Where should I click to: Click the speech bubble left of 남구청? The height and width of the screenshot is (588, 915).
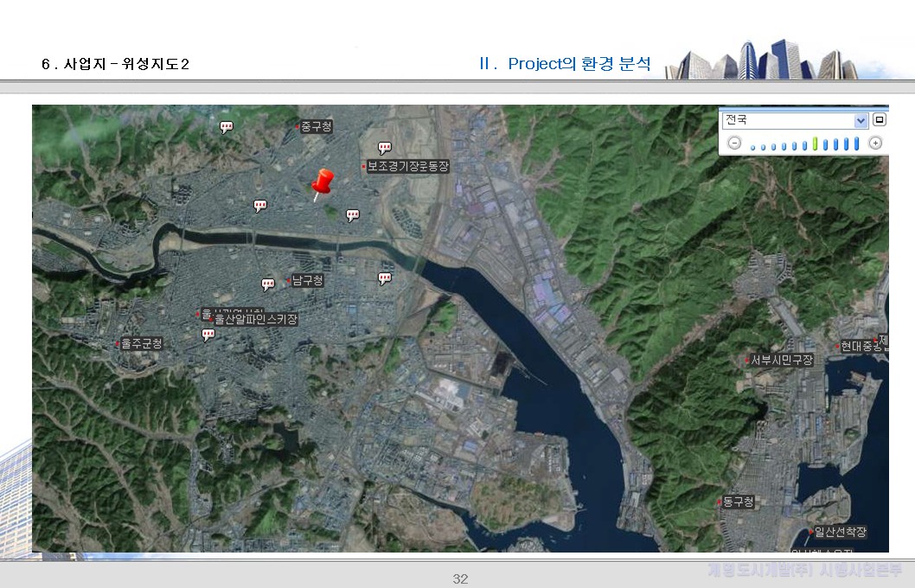coord(268,284)
